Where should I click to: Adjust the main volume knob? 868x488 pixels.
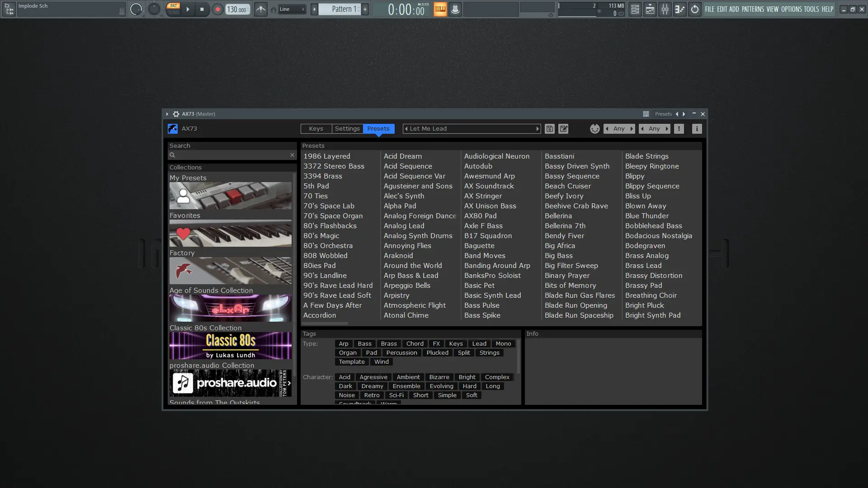tap(136, 9)
